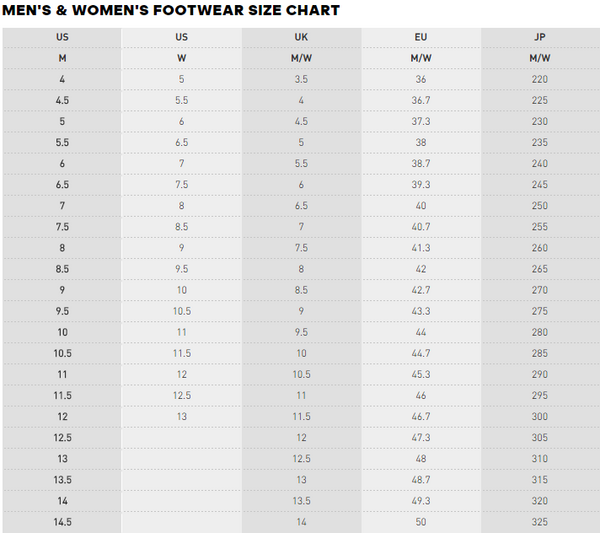This screenshot has width=600, height=533.
Task: Select the EU size 49.3 cell
Action: [x=421, y=501]
